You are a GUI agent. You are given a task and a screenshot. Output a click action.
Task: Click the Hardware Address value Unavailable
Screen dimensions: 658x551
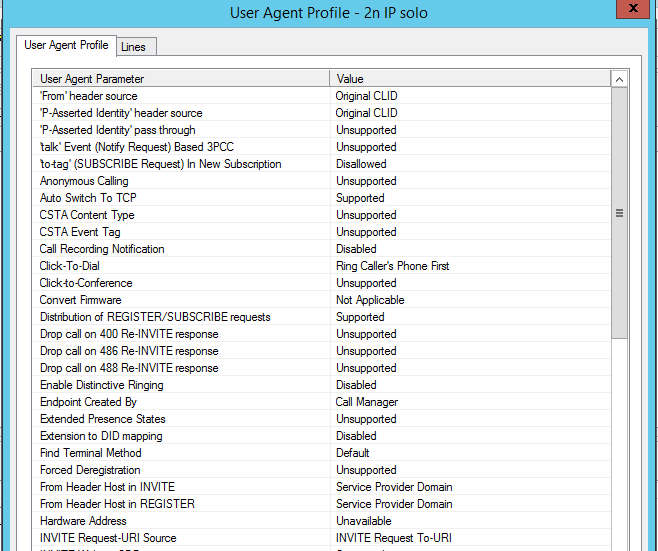click(x=365, y=521)
